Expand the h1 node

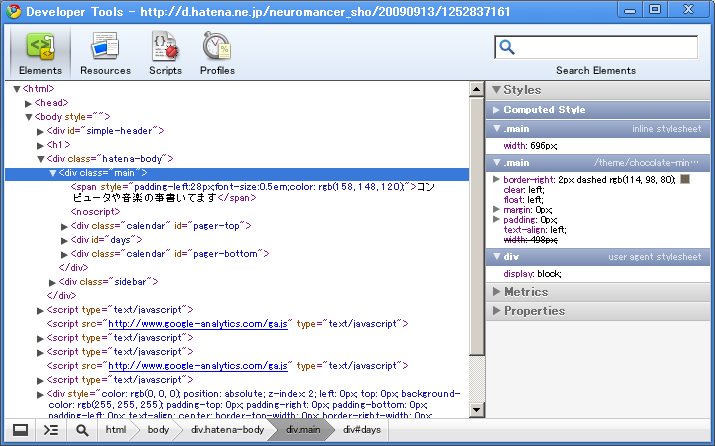click(x=40, y=145)
